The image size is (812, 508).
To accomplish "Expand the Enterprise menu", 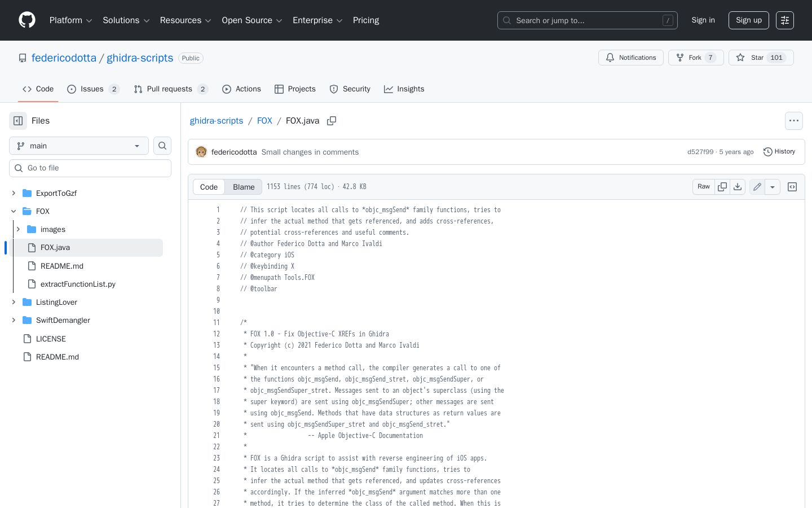I will 317,20.
